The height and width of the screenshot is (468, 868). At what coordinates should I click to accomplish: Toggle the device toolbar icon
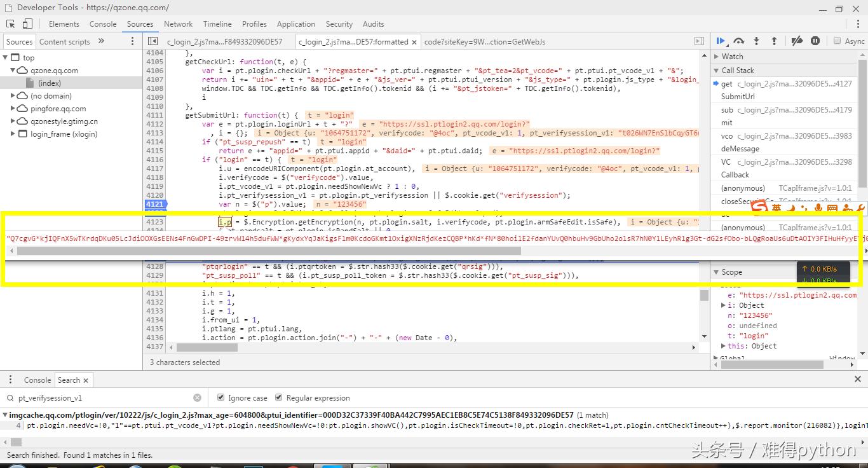(x=27, y=24)
